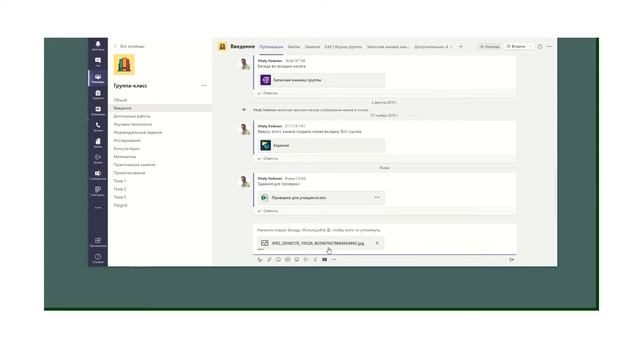Select the Введение channel
640x360 pixels.
160,108
